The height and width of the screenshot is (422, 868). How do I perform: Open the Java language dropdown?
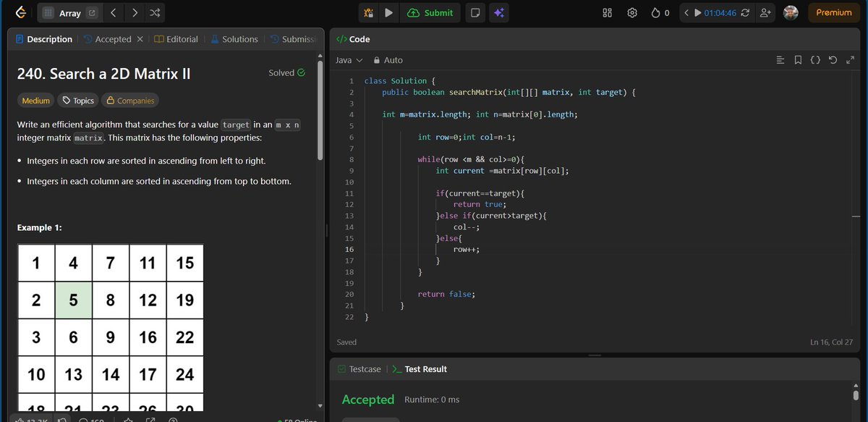349,60
